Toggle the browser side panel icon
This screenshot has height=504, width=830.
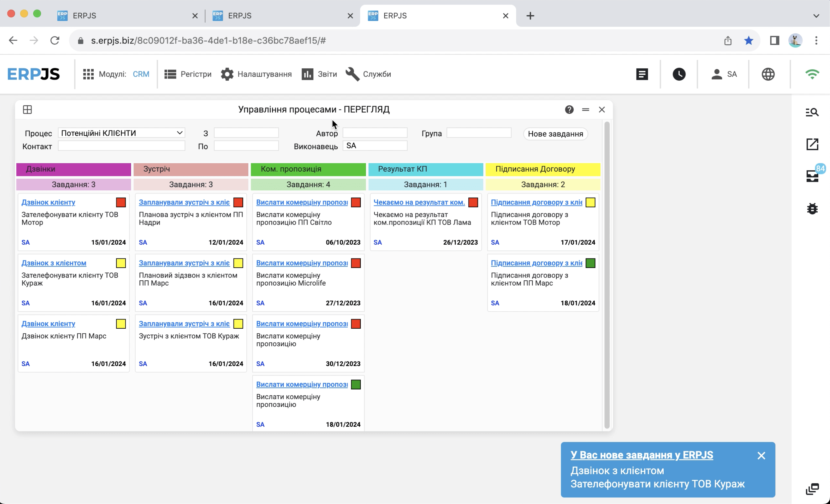click(775, 40)
